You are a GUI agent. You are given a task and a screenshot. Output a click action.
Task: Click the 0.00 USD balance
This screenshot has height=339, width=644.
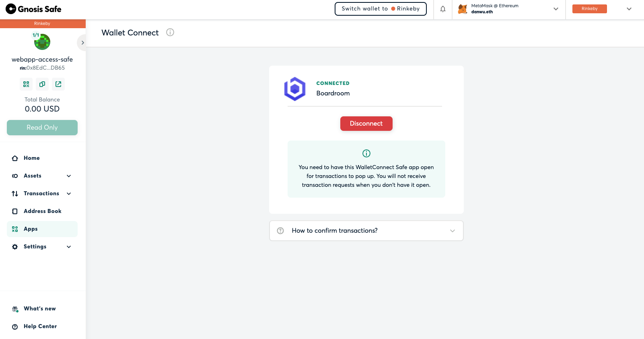[42, 109]
